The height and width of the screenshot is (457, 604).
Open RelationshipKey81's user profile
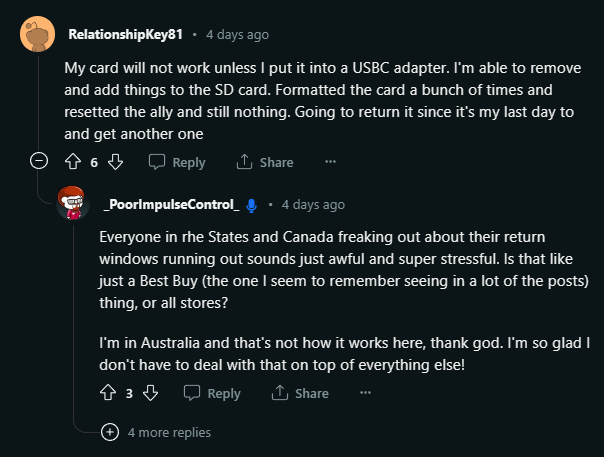[126, 35]
